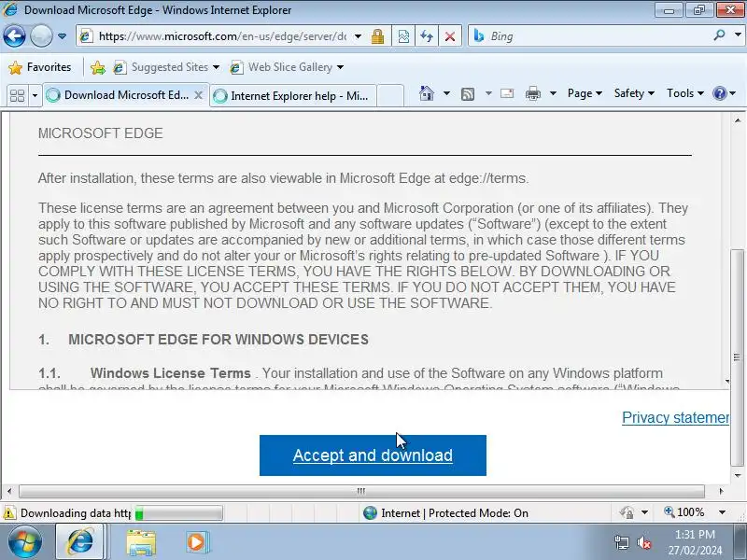
Task: Open the Web Slice Gallery
Action: tap(281, 67)
